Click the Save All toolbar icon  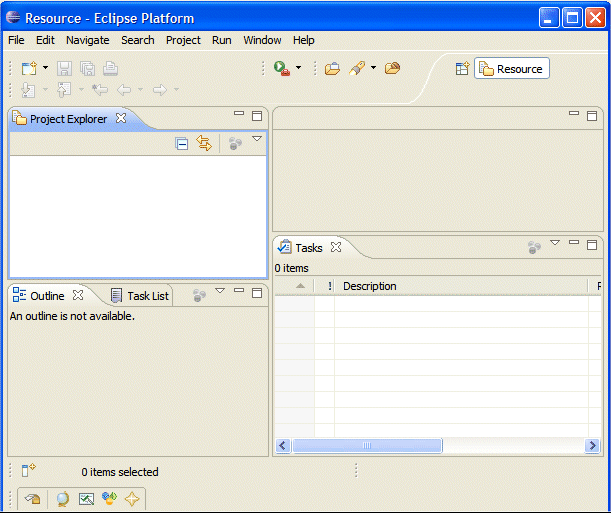(x=88, y=69)
